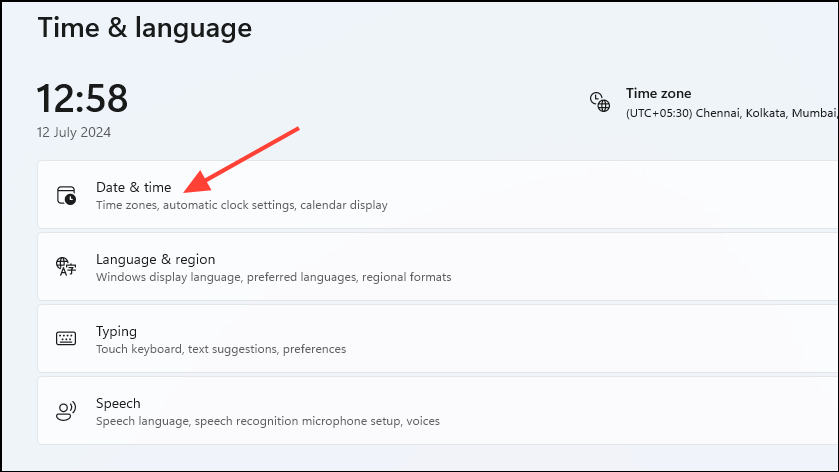Click the Time zone globe-clock icon
Image resolution: width=839 pixels, height=472 pixels.
[599, 101]
